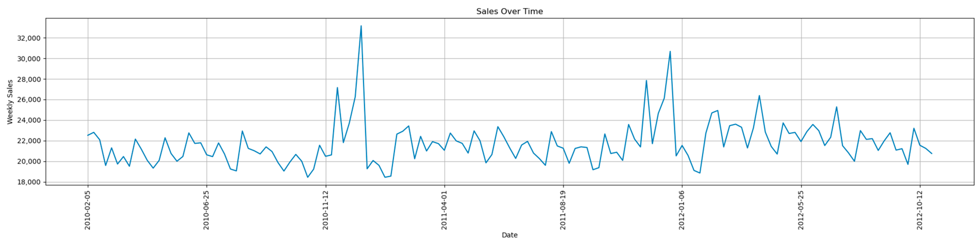Click the 18,000 y-axis tick label
Screen dimensions: 980x246
pyautogui.click(x=29, y=182)
